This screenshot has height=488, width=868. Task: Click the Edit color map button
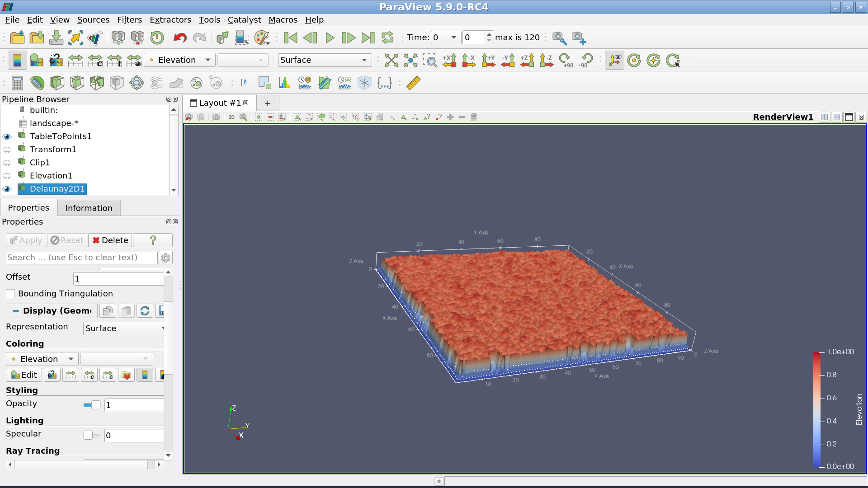pos(24,375)
